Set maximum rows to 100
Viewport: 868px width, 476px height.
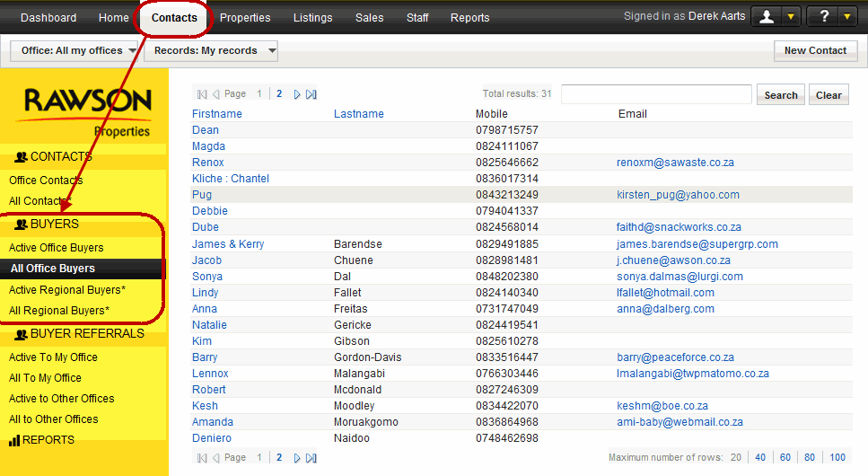click(837, 458)
